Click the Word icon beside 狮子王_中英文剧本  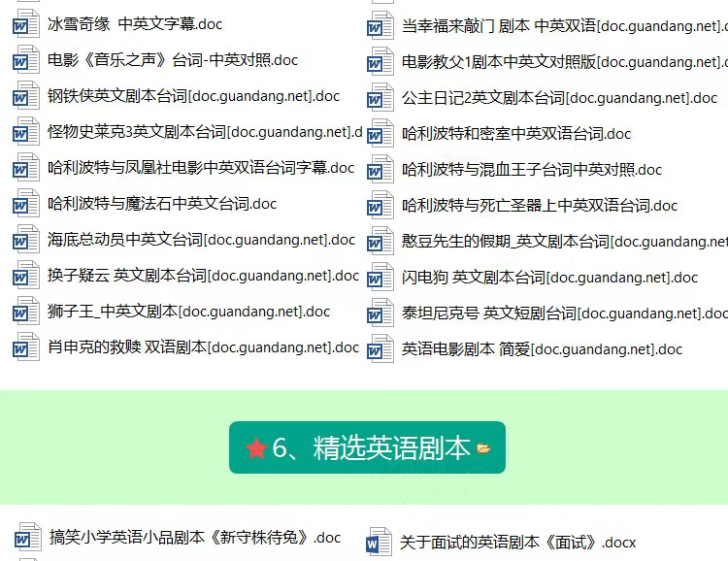pos(26,312)
